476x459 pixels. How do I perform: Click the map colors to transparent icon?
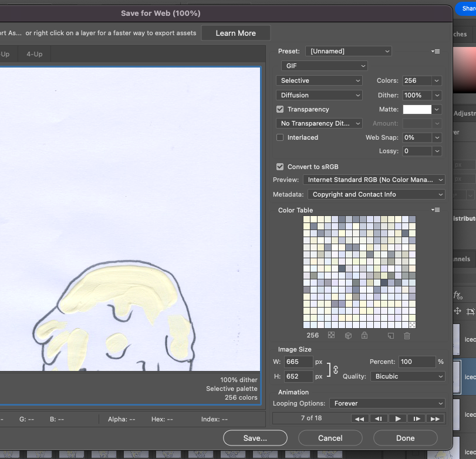(x=332, y=336)
